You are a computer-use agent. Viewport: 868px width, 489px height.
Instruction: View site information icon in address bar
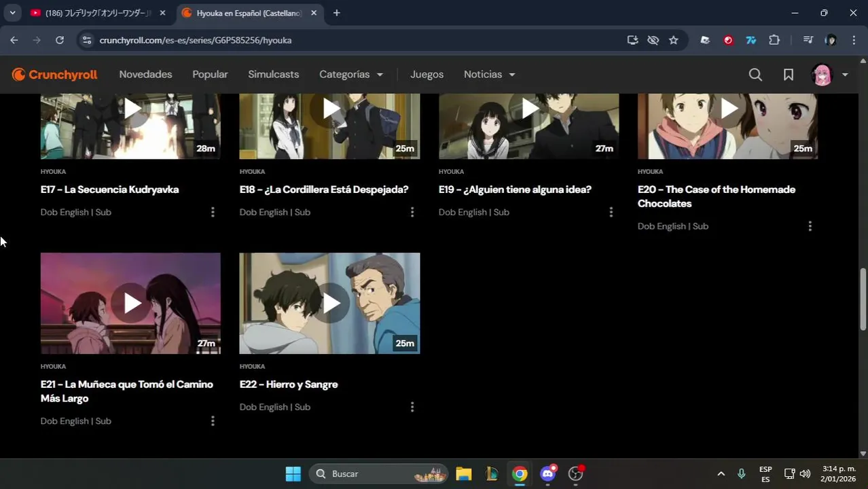pyautogui.click(x=86, y=40)
